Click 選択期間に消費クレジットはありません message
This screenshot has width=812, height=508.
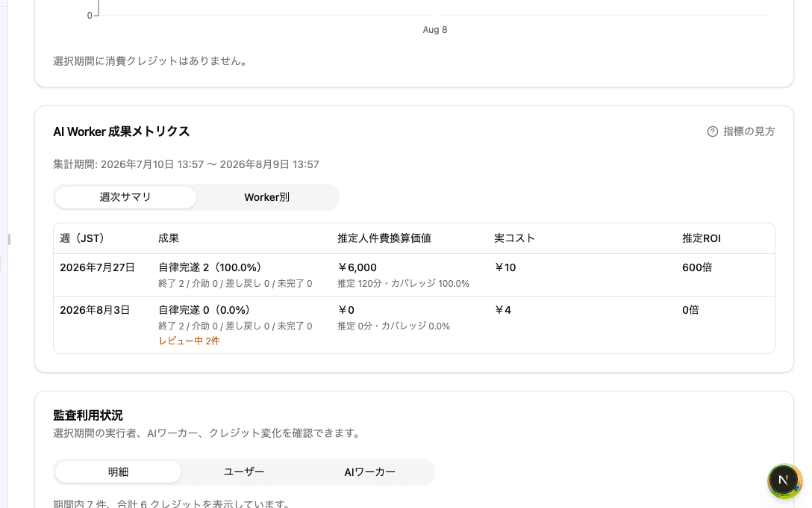point(152,61)
